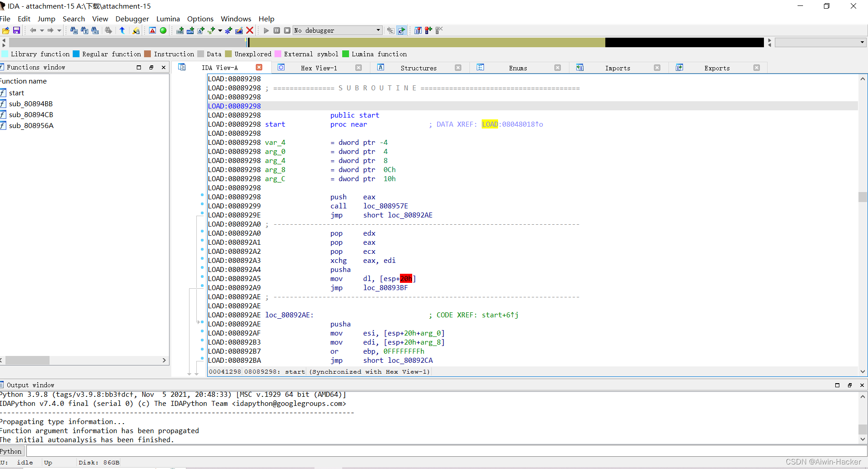Toggle the synchronized pseudocode 'C' arrow icon
The image size is (868, 469).
[401, 30]
